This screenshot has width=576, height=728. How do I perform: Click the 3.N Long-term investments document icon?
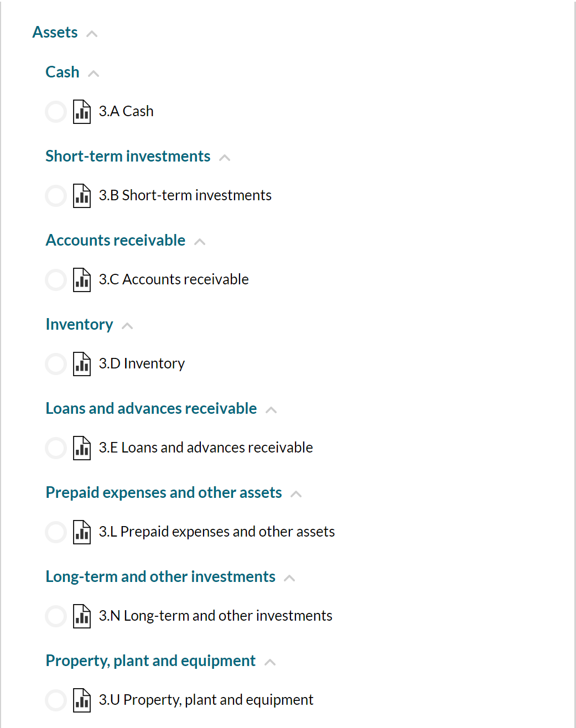82,616
